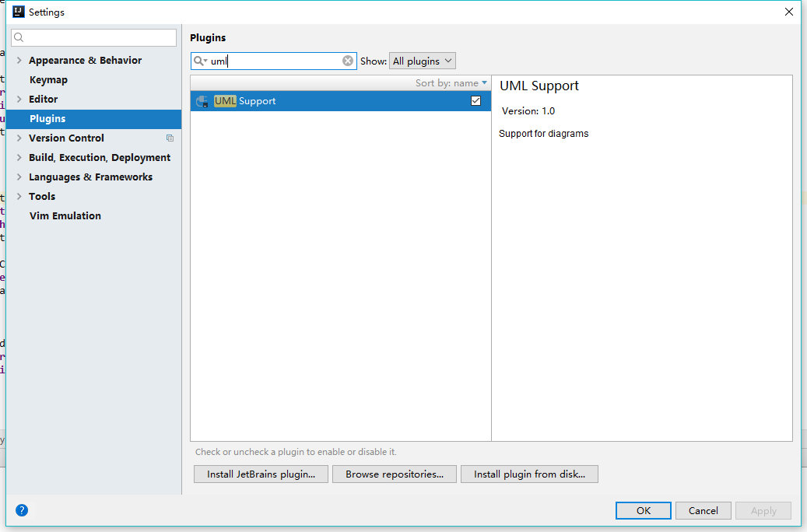This screenshot has width=807, height=532.
Task: Clear the uml plugin search text
Action: [348, 61]
